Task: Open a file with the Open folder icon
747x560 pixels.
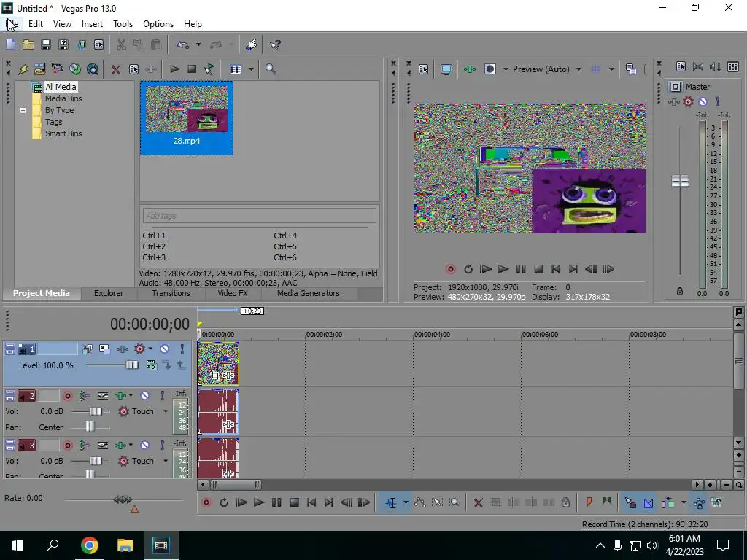Action: tap(28, 44)
